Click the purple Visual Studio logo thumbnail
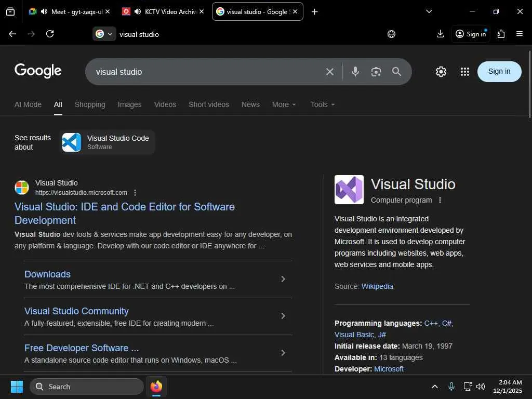The height and width of the screenshot is (399, 532). tap(349, 190)
